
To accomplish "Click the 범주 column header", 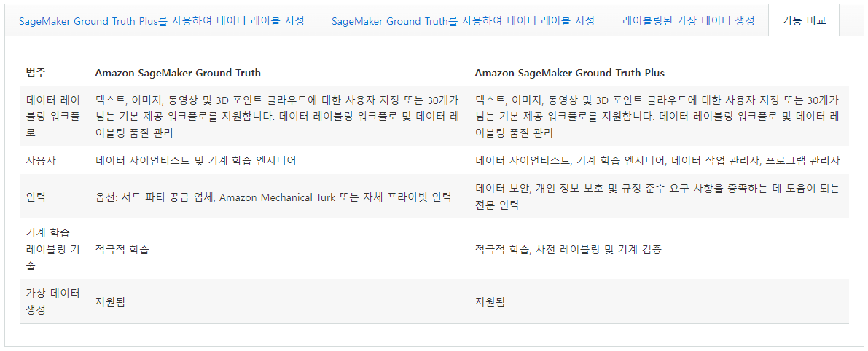I will (x=36, y=73).
